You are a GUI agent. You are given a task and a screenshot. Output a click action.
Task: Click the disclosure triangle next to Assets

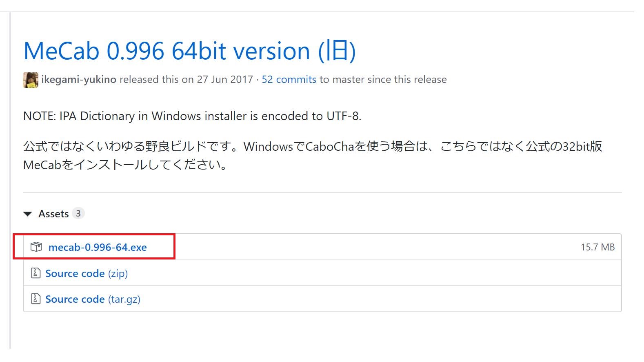[27, 213]
